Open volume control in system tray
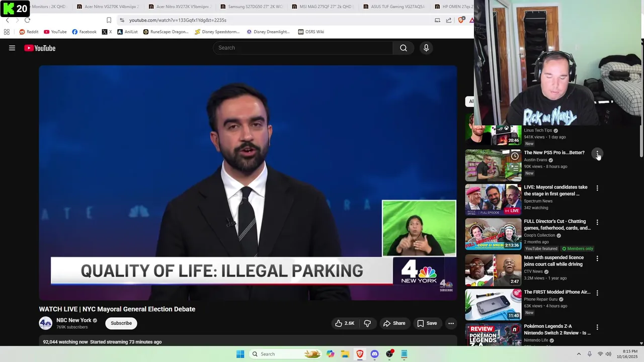 [608, 354]
